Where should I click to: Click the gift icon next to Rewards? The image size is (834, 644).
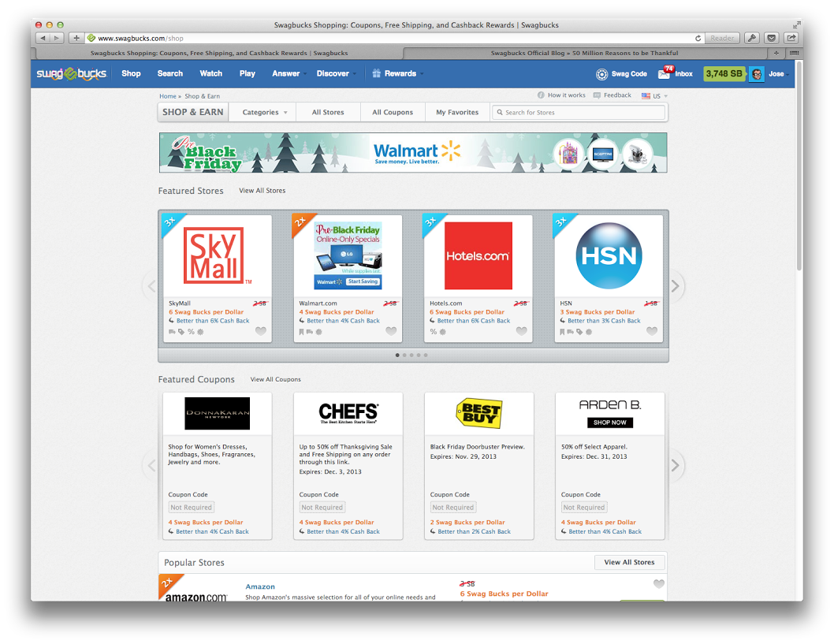(377, 73)
